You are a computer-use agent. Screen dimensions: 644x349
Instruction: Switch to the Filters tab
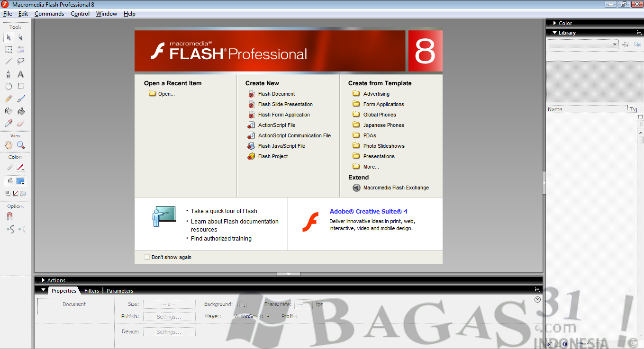[x=91, y=291]
